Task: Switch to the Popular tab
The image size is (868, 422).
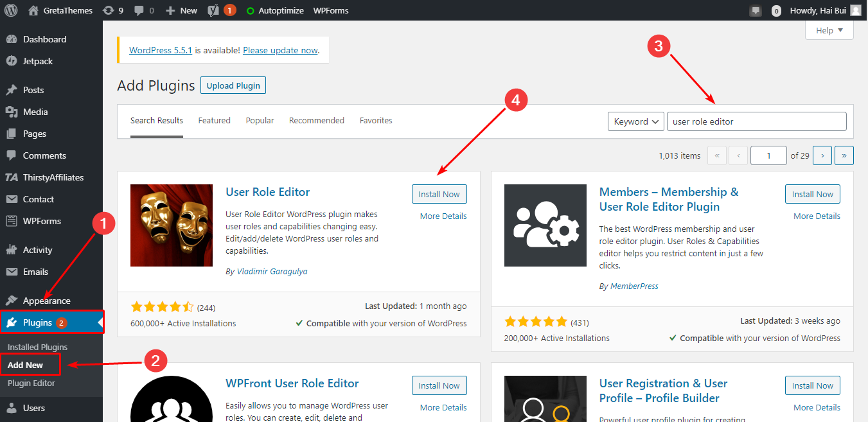Action: click(260, 121)
